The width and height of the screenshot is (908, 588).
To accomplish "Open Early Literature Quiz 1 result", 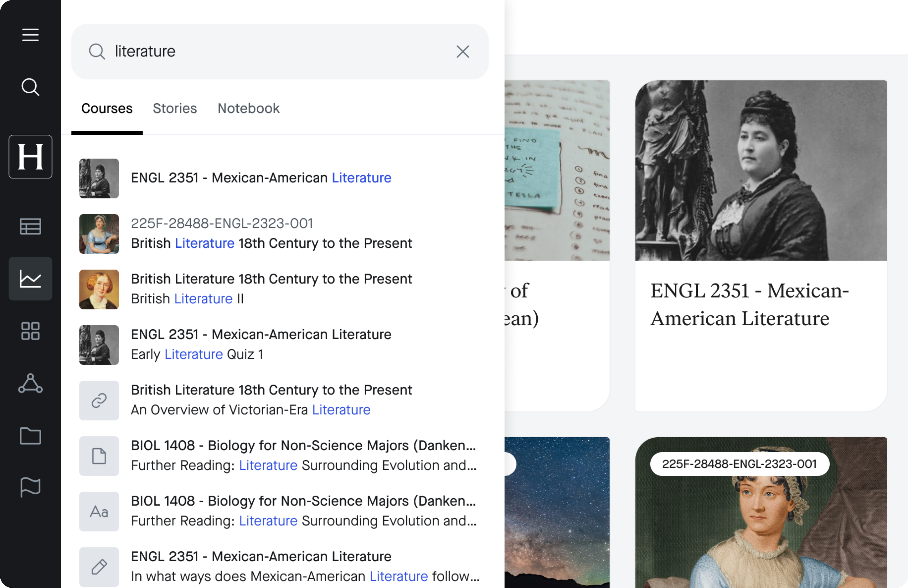I will pyautogui.click(x=280, y=344).
